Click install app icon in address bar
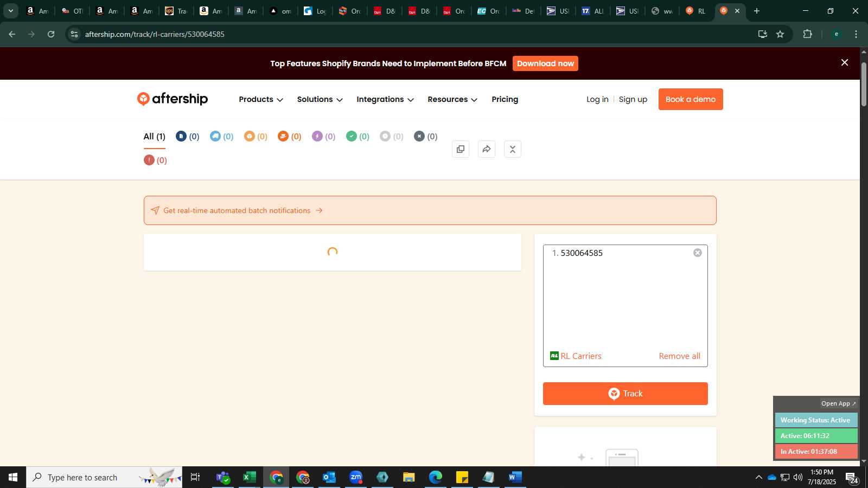The height and width of the screenshot is (488, 868). pos(763,34)
